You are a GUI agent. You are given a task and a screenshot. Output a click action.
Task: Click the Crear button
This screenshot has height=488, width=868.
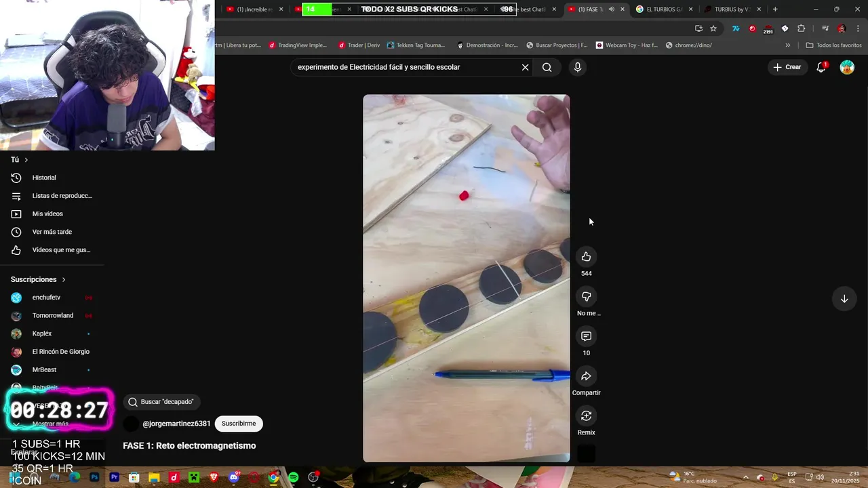(787, 67)
